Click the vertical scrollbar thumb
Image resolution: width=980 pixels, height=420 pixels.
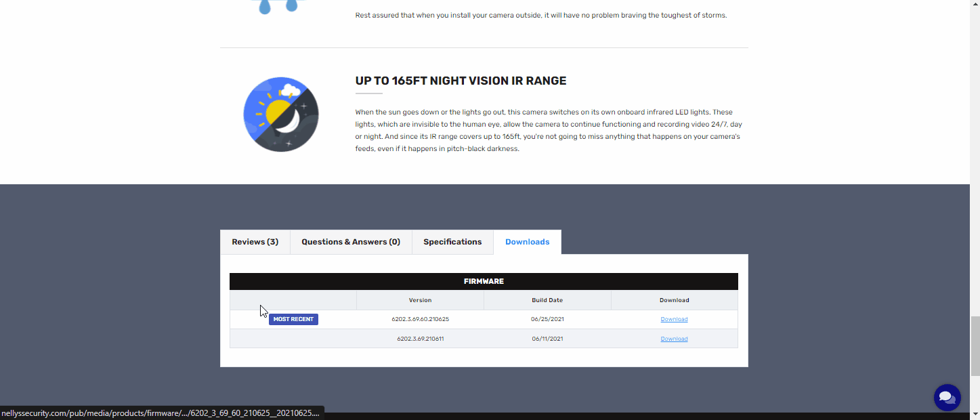tap(975, 345)
